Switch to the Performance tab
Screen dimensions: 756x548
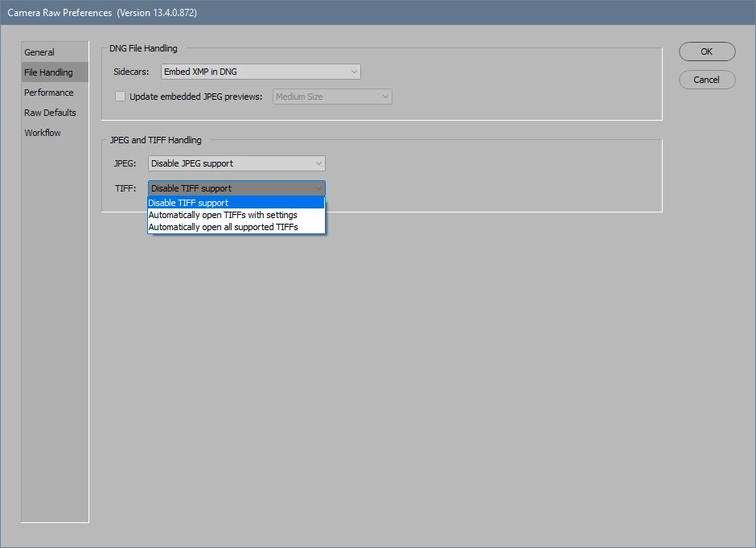(x=55, y=93)
